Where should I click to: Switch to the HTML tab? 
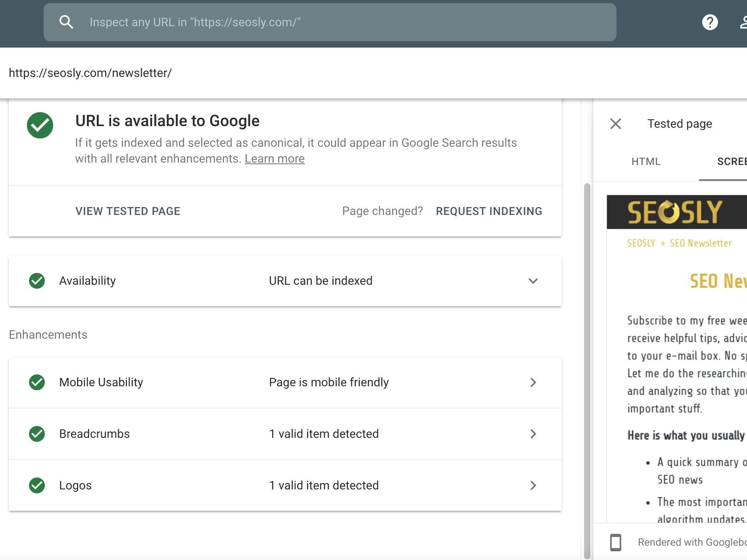coord(646,161)
